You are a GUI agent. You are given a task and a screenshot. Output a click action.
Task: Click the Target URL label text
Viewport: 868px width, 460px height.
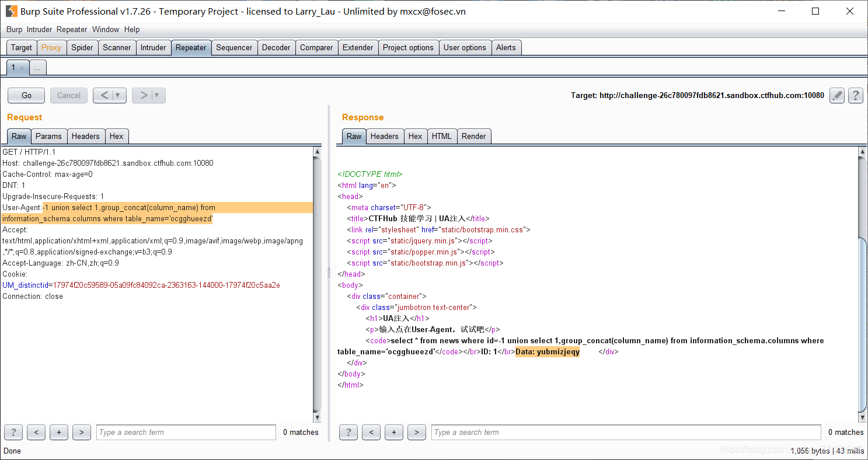[698, 95]
